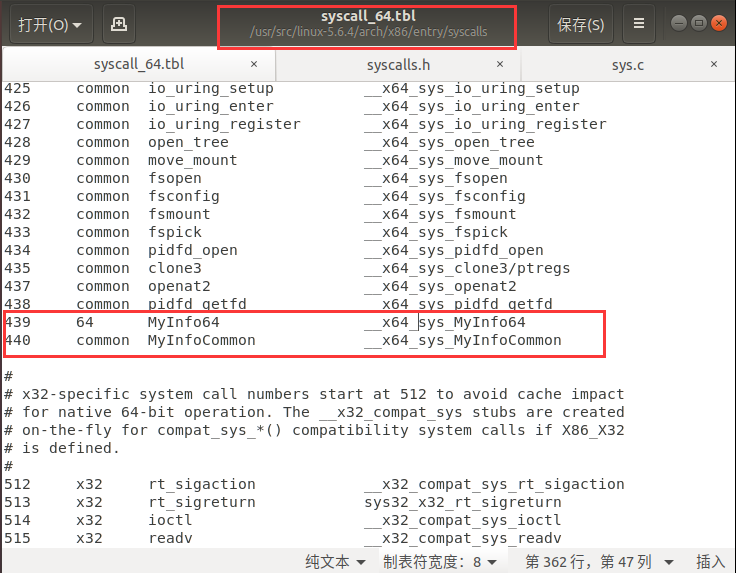Viewport: 736px width, 573px height.
Task: Click the 保存(S) save button
Action: pyautogui.click(x=581, y=24)
